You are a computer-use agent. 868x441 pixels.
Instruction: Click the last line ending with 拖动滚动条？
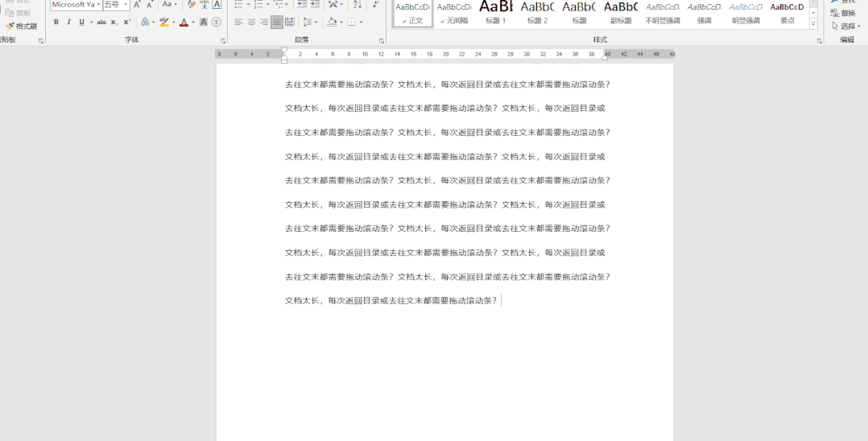tap(391, 300)
